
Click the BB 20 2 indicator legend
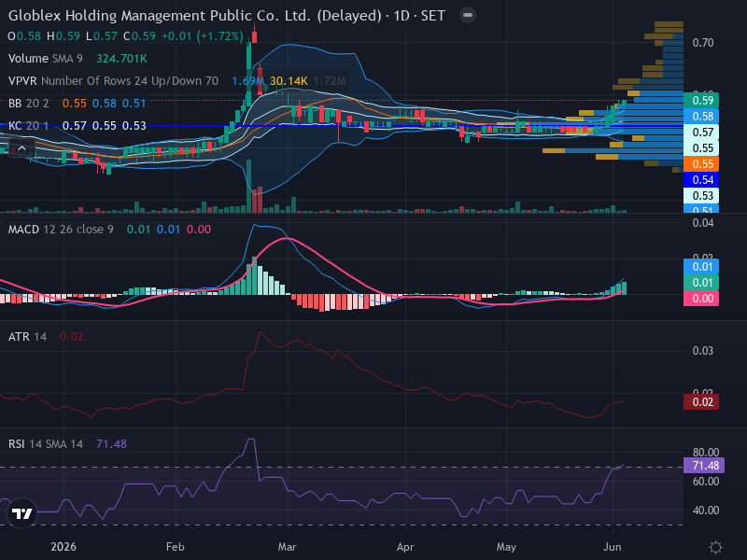click(x=29, y=104)
